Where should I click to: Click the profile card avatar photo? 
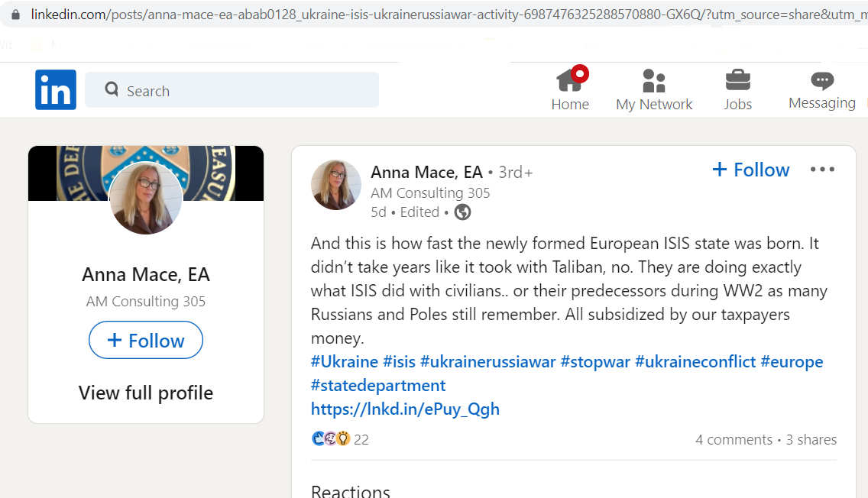point(146,198)
